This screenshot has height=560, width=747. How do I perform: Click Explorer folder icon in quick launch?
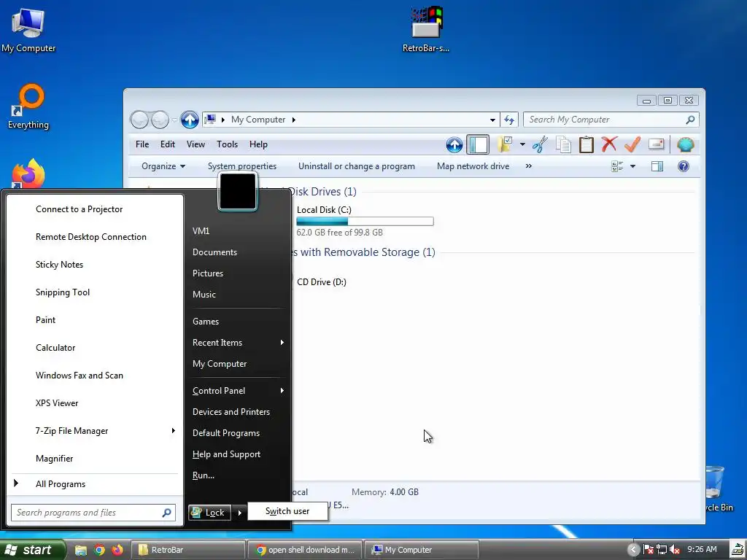80,550
